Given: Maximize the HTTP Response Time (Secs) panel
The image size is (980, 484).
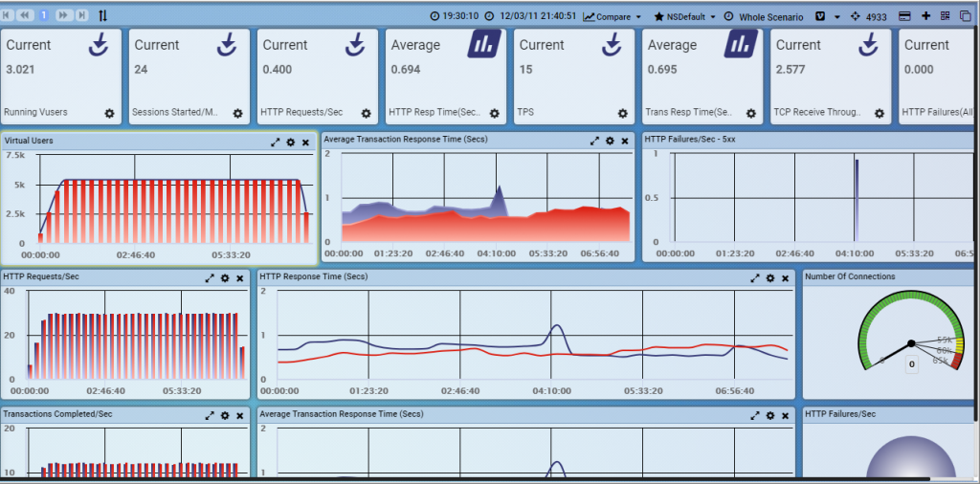Looking at the screenshot, I should coord(755,278).
